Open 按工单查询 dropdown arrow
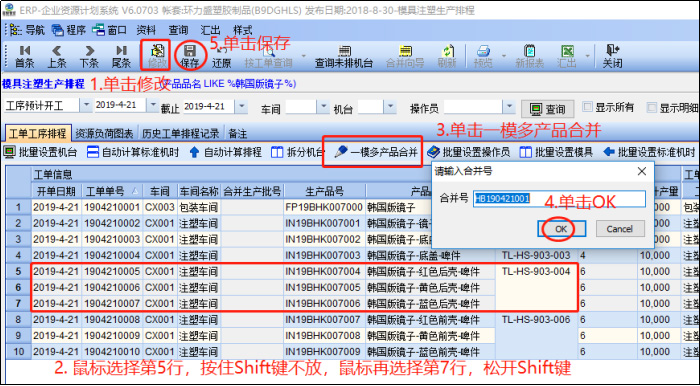 point(304,56)
